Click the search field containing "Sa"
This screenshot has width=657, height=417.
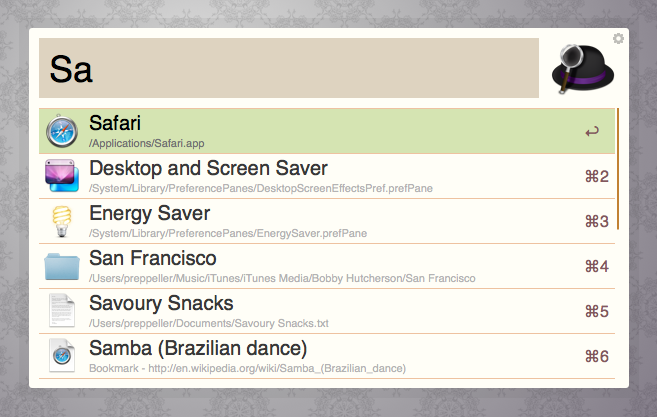288,68
